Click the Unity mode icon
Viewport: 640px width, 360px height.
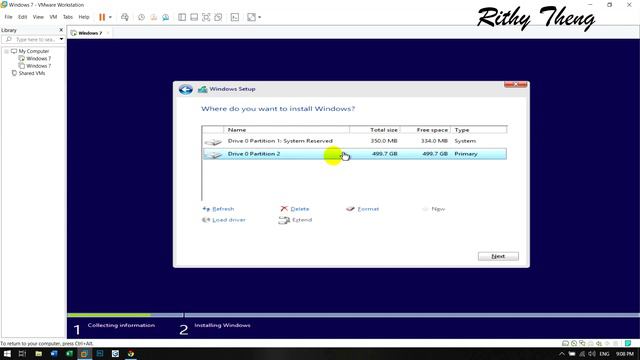(x=218, y=17)
